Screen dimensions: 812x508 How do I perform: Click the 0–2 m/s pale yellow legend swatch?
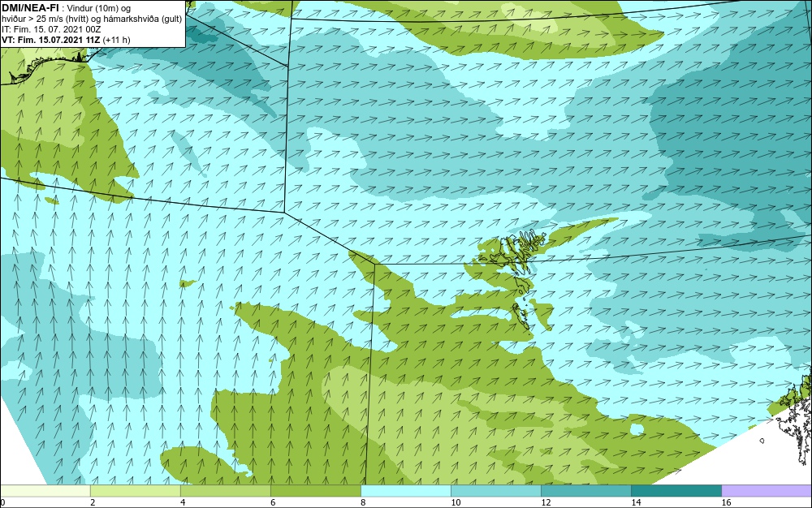pyautogui.click(x=45, y=491)
